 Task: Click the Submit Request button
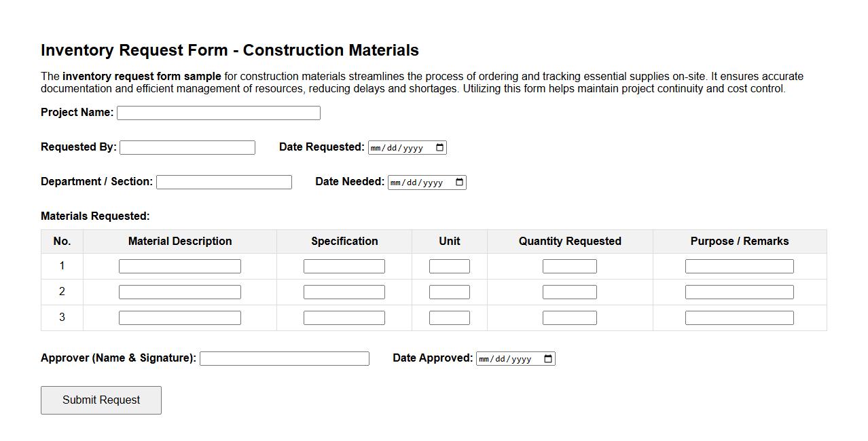coord(101,400)
